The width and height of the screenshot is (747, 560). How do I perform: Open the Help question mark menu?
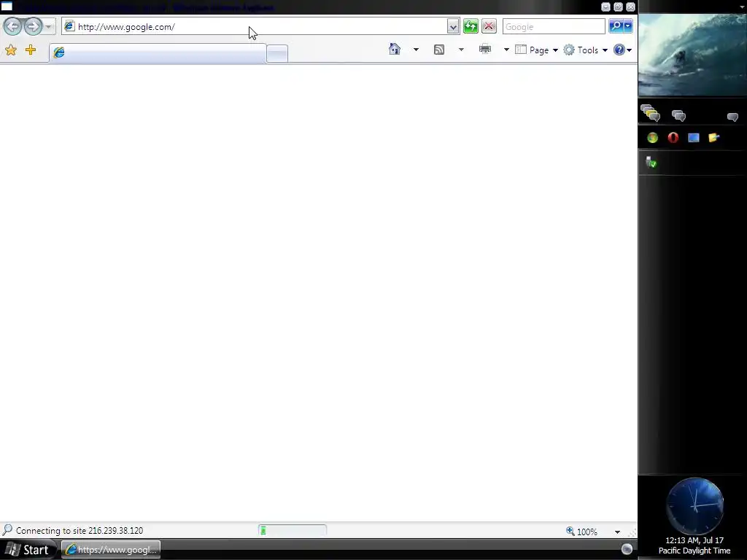click(622, 50)
